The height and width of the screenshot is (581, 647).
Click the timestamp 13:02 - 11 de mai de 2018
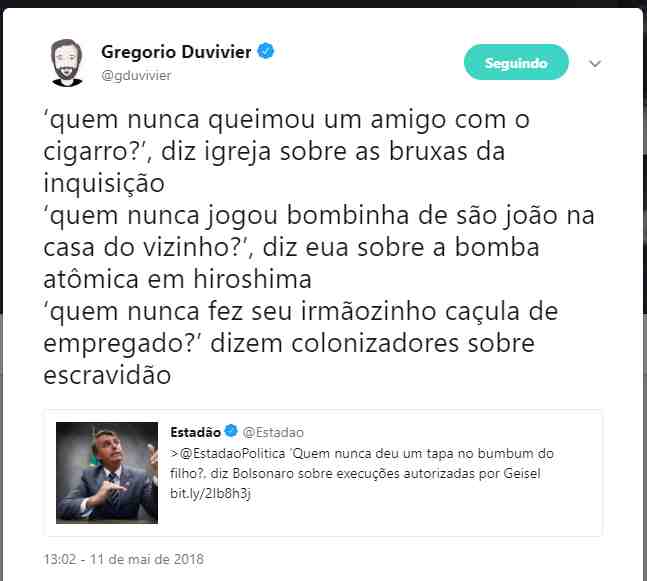pyautogui.click(x=124, y=559)
